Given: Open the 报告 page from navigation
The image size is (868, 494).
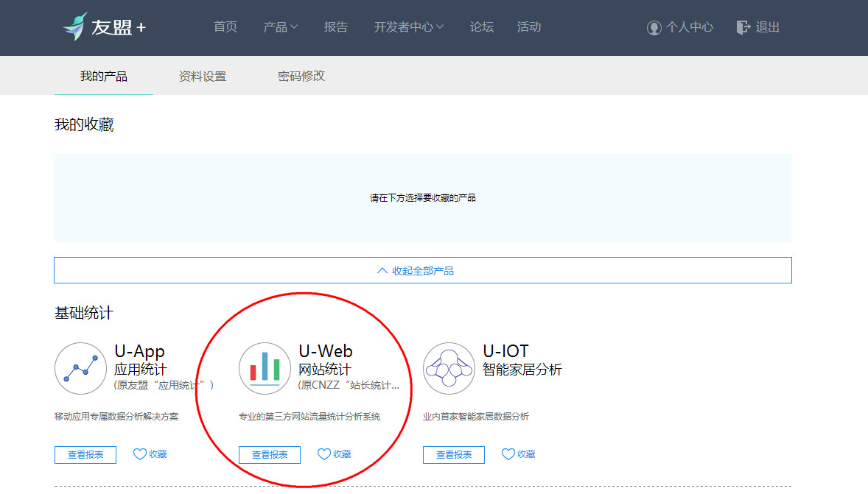Looking at the screenshot, I should 336,27.
